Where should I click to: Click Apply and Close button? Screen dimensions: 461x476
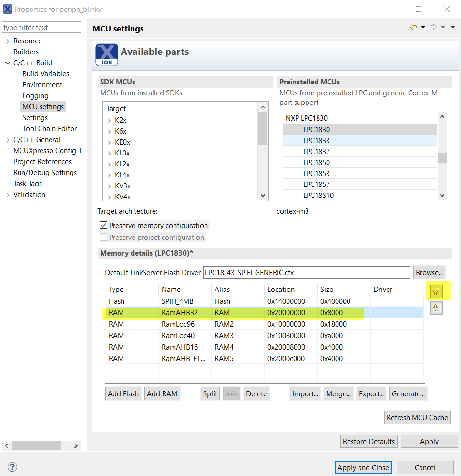363,467
